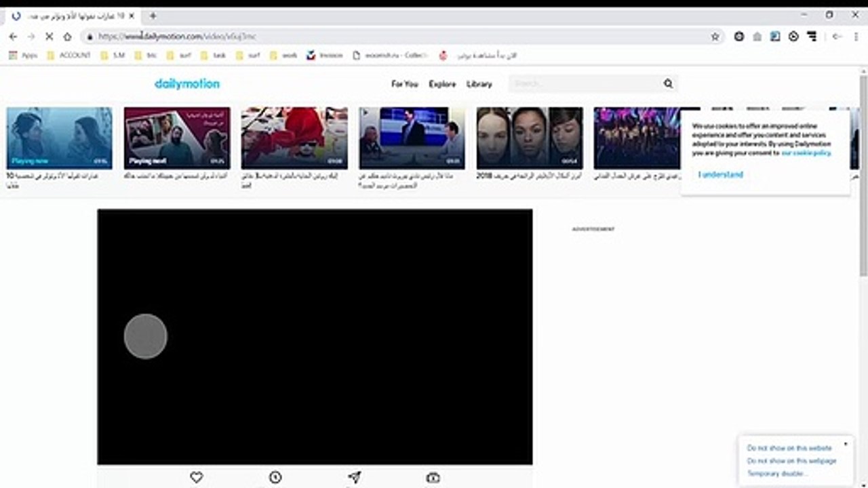868x488 pixels.
Task: Open the Invision bookmark
Action: (x=325, y=56)
